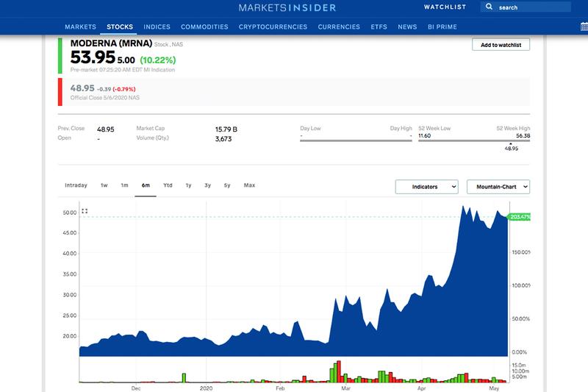This screenshot has height=392, width=588.
Task: Open the Cryptocurrencies section
Action: [x=273, y=26]
